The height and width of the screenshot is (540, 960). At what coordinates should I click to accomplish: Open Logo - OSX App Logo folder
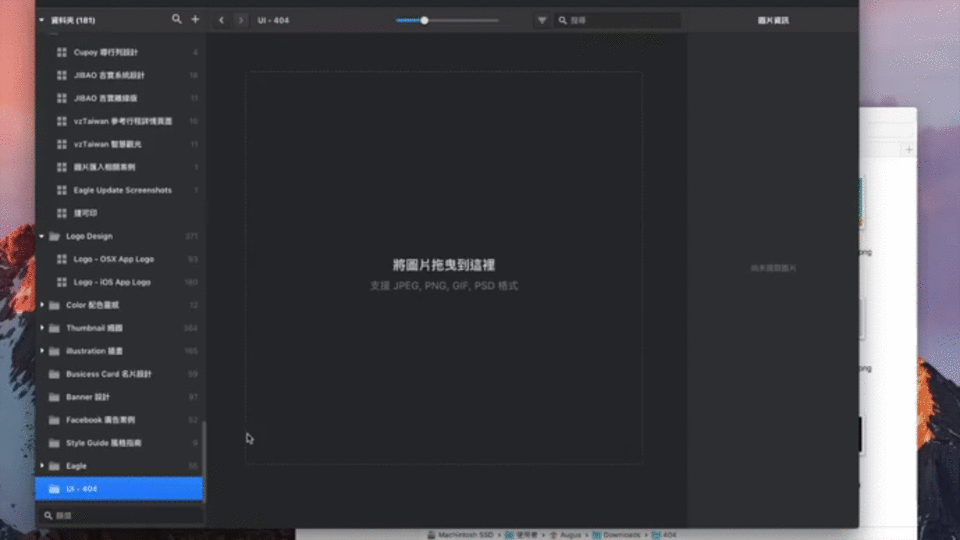119,259
